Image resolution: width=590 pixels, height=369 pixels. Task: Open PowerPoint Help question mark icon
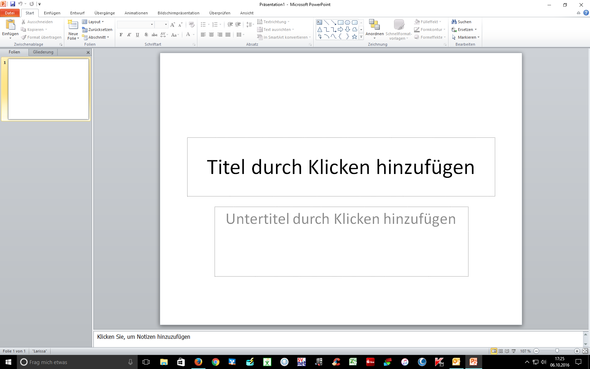[586, 13]
